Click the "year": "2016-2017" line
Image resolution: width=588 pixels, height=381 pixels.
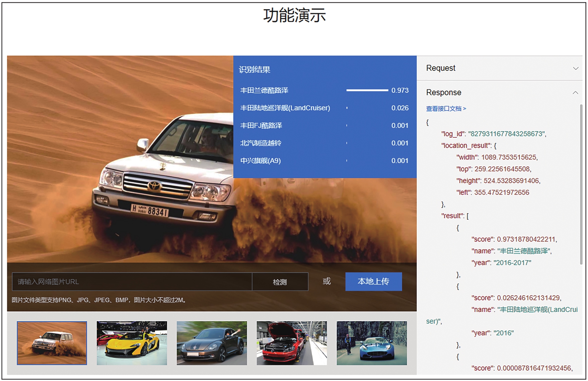click(501, 263)
